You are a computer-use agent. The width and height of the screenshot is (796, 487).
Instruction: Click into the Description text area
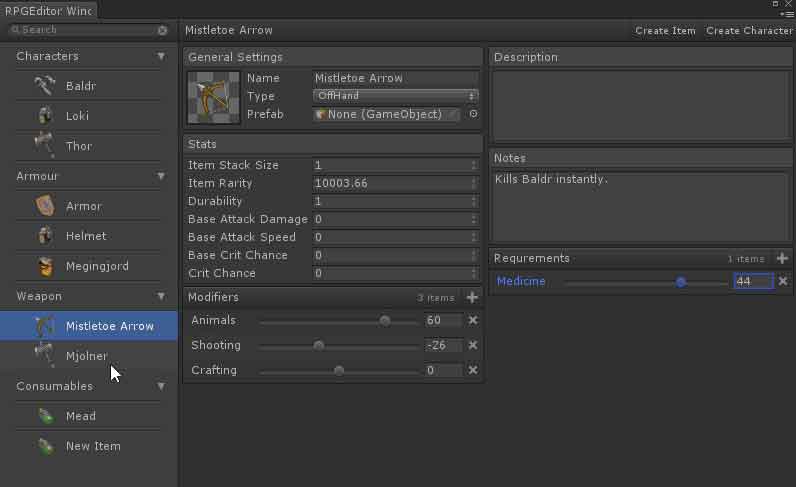click(x=641, y=105)
